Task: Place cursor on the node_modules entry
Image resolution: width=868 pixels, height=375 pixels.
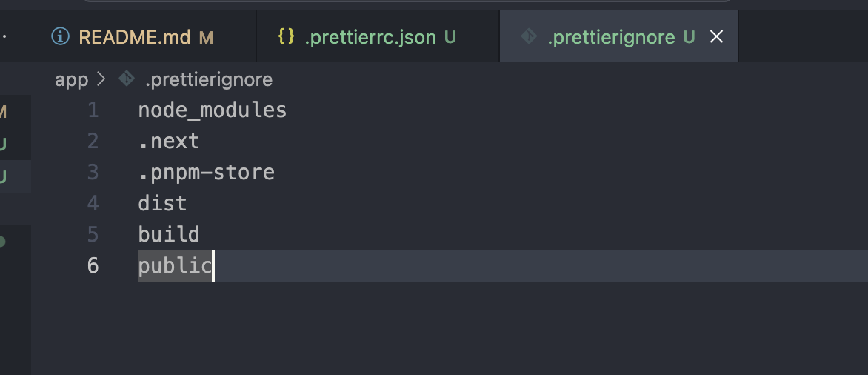Action: tap(212, 110)
